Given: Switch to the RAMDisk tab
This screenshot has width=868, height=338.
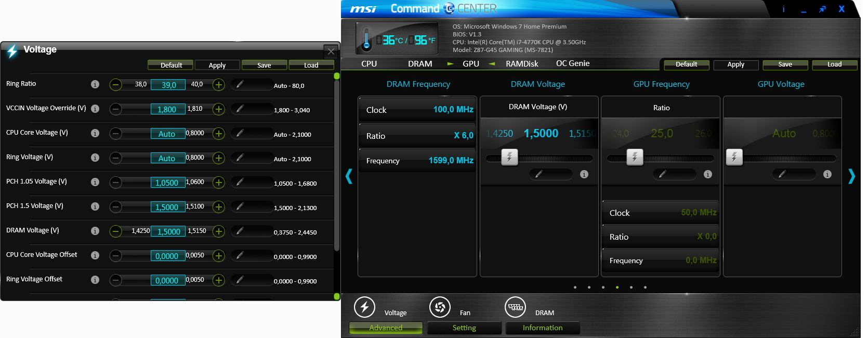Looking at the screenshot, I should pyautogui.click(x=522, y=63).
